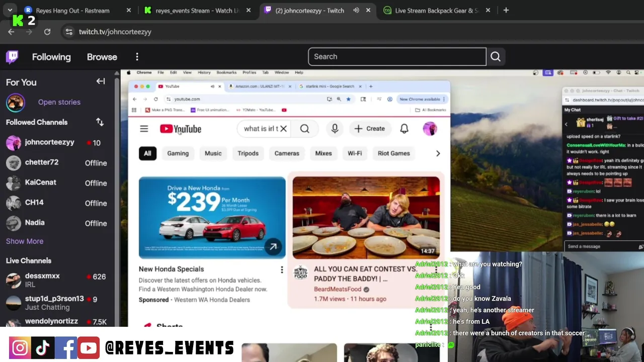Mute the johncorteezyy Twitch tab audio
Viewport: 644px width, 362px height.
click(356, 10)
